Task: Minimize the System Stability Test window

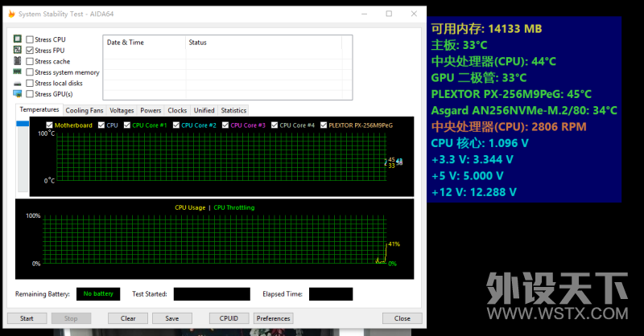Action: tap(365, 14)
